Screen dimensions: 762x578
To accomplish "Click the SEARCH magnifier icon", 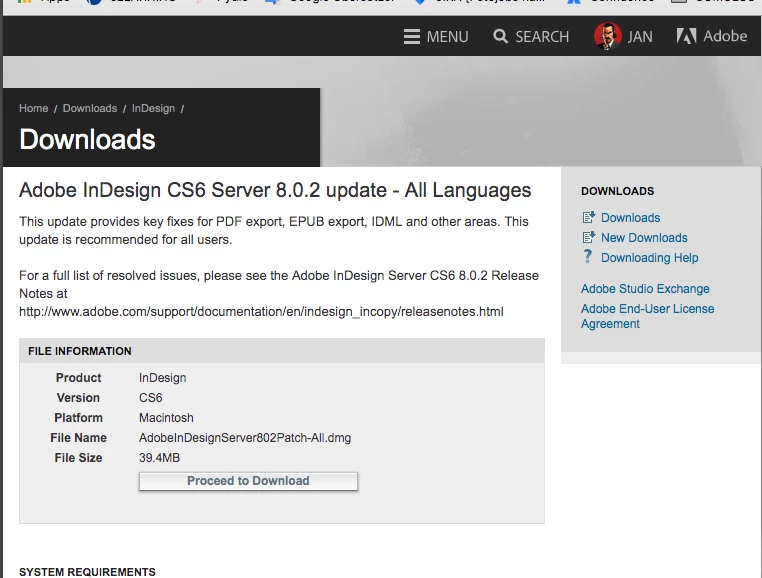I will pos(501,36).
